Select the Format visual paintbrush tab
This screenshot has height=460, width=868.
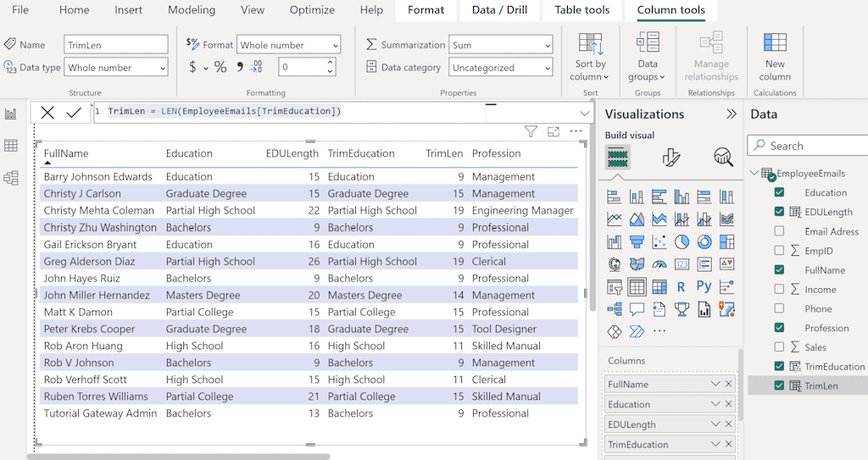(671, 158)
